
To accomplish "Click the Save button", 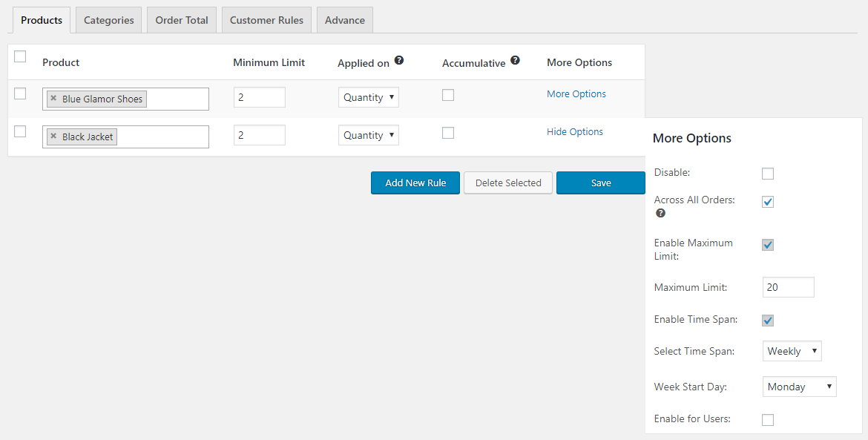I will coord(601,183).
